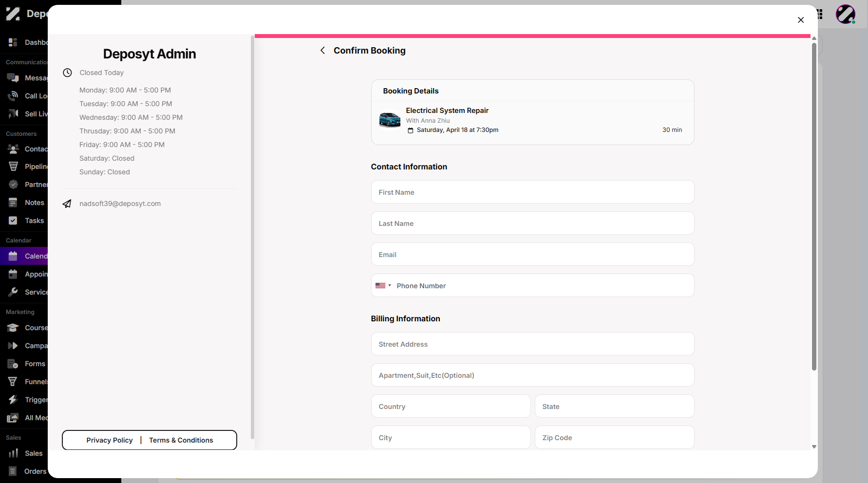Select the Calendar menu item
The height and width of the screenshot is (483, 868).
point(24,256)
